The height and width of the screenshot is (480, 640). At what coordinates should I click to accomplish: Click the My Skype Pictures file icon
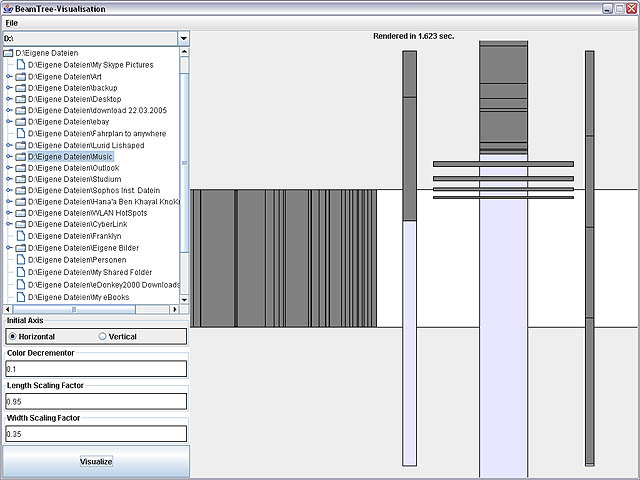click(20, 64)
